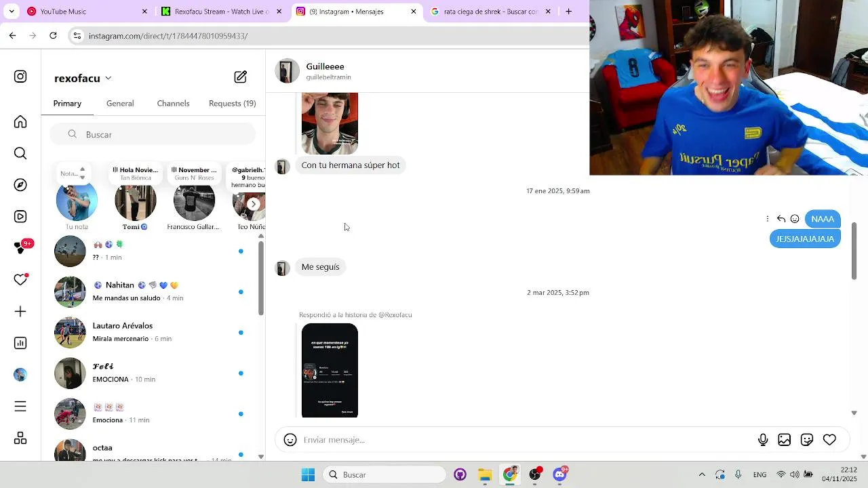Click the JEJSJAJAJAJAJA message bubble
868x488 pixels.
[x=805, y=239]
